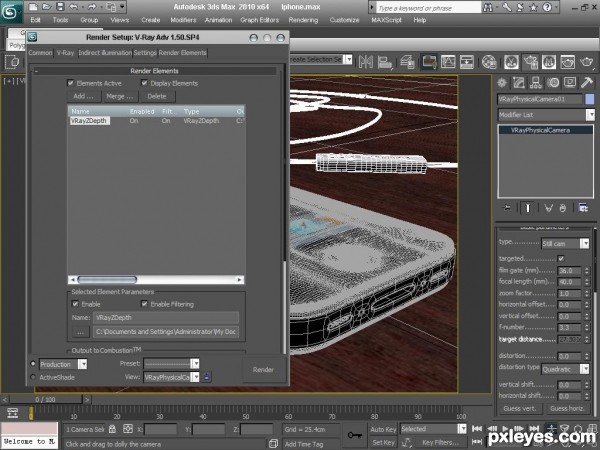
Task: Open the 3ds Max application menu logo
Action: click(10, 11)
